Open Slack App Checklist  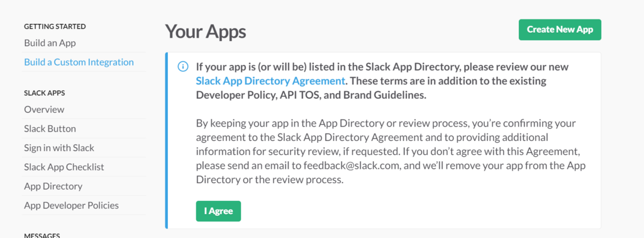click(64, 167)
